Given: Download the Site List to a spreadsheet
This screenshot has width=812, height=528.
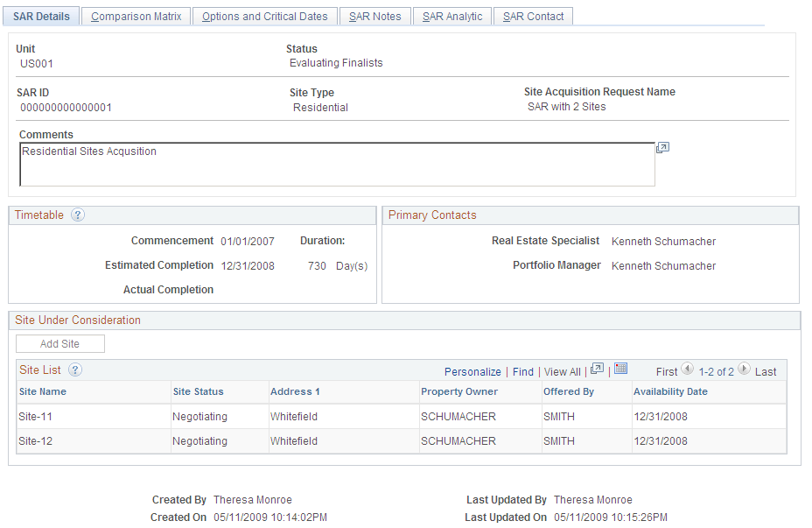Looking at the screenshot, I should point(621,369).
